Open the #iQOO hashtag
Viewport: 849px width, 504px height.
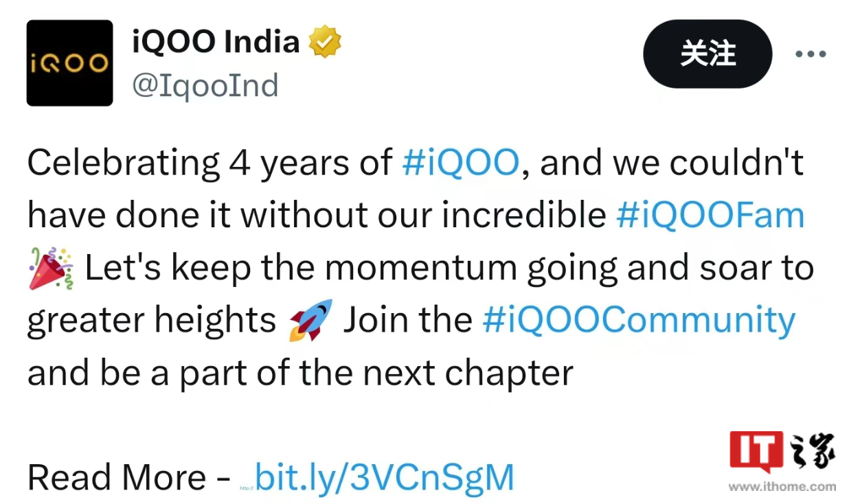460,163
